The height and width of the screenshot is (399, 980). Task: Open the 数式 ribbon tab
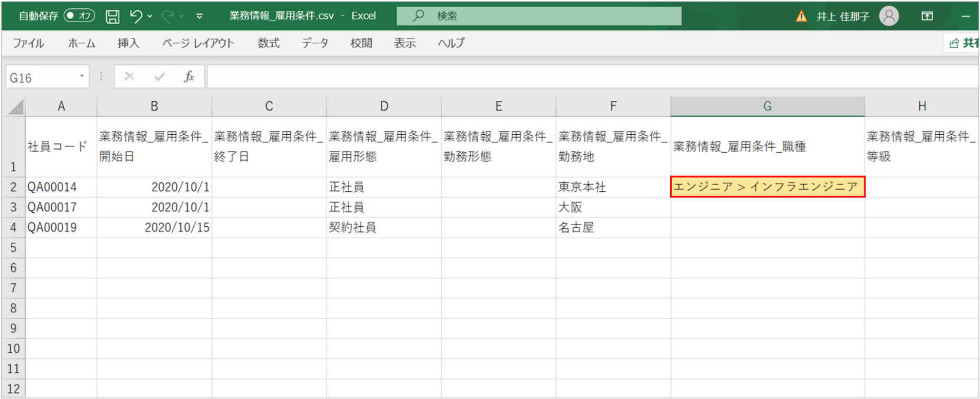point(269,43)
